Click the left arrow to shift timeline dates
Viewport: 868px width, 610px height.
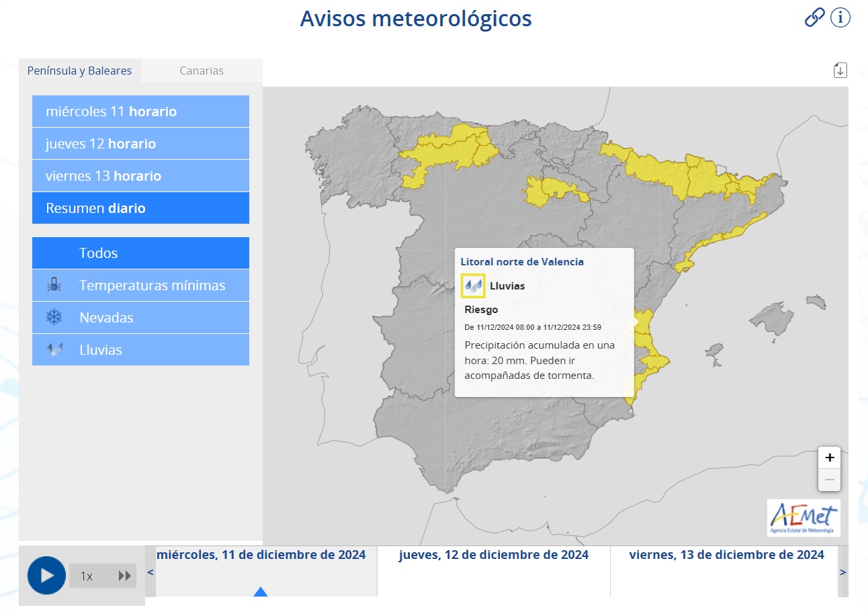tap(149, 572)
